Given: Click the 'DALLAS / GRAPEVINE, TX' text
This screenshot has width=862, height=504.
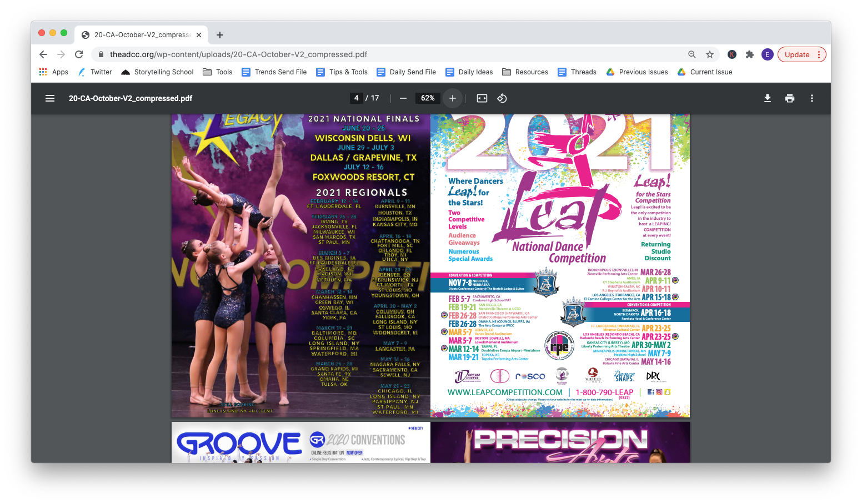Looking at the screenshot, I should tap(363, 158).
